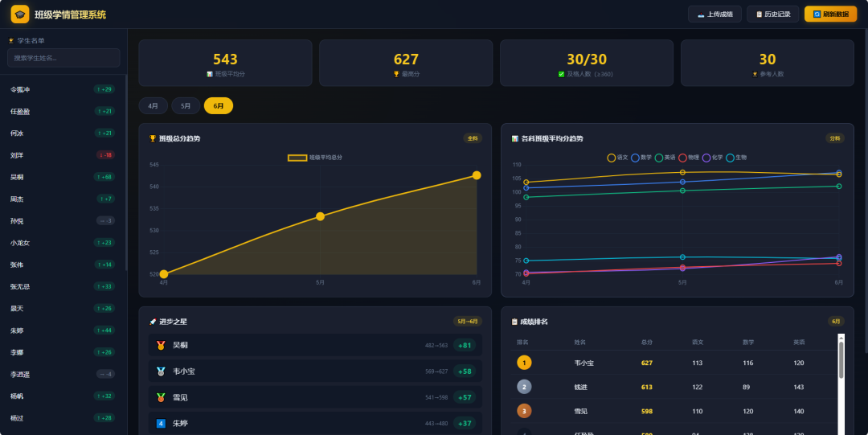Toggle 班级平均总分 legend in total trend chart
The width and height of the screenshot is (868, 435).
tap(315, 158)
